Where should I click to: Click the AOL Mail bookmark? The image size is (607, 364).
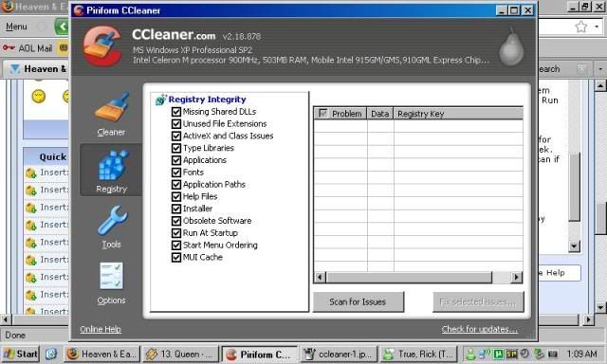point(28,48)
